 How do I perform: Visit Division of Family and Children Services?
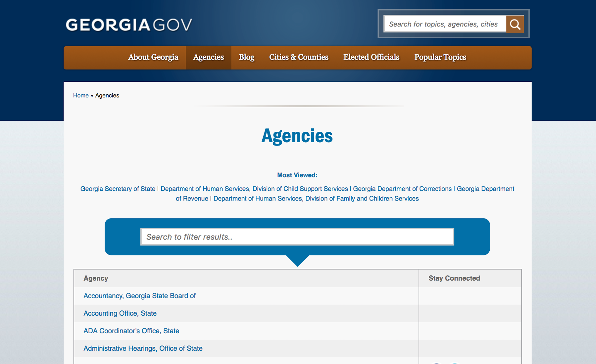click(x=316, y=199)
